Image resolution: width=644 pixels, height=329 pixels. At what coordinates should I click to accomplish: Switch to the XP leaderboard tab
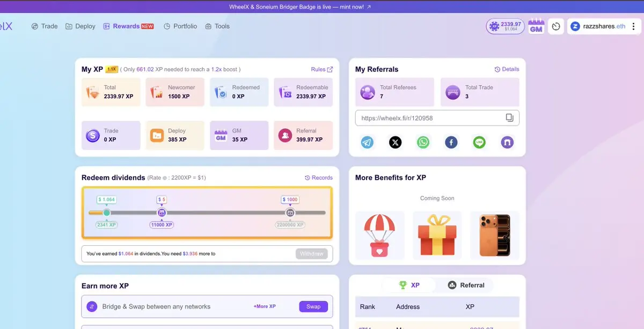pyautogui.click(x=409, y=285)
